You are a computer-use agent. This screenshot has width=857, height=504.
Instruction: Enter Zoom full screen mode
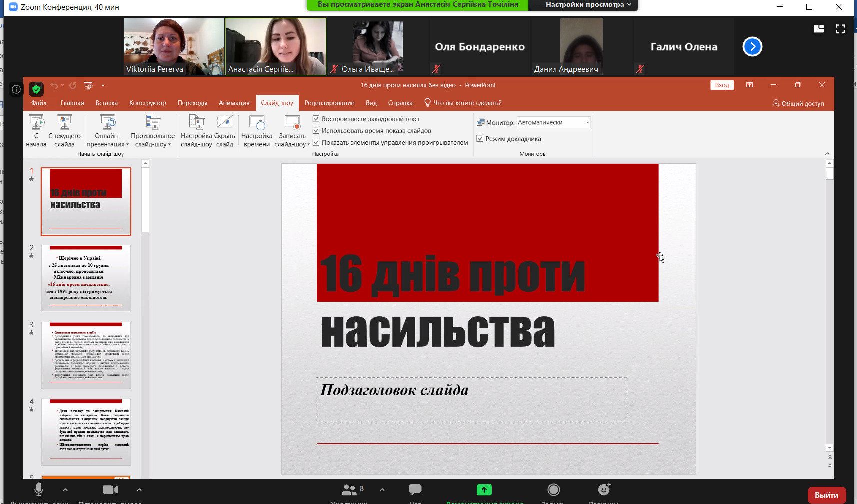[840, 29]
